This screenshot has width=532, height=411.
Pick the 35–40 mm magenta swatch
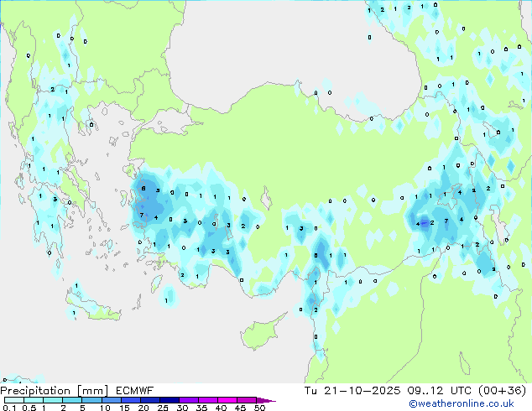(207, 400)
